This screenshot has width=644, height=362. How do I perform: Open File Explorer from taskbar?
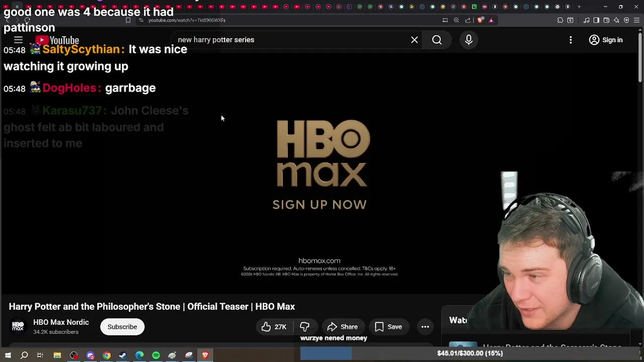pos(57,355)
